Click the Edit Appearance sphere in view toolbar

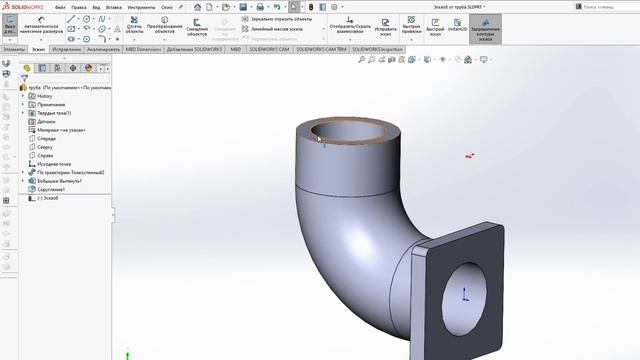(x=458, y=60)
